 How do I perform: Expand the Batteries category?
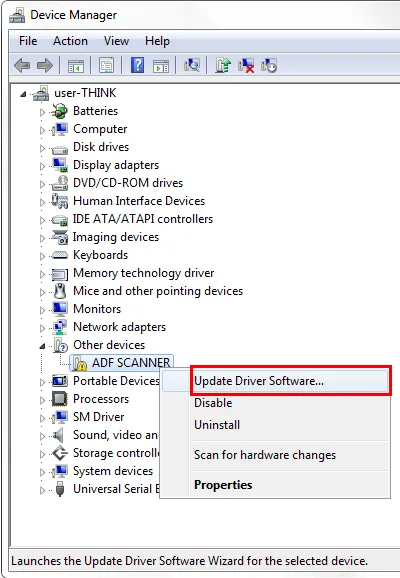point(42,112)
